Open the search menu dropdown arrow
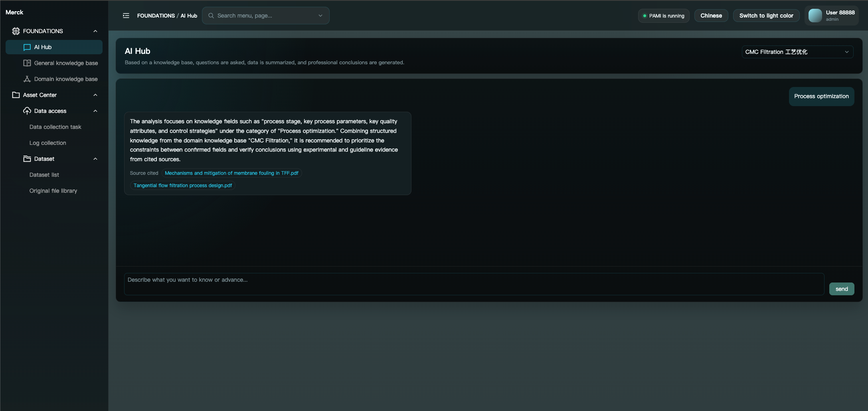The height and width of the screenshot is (411, 868). pos(320,16)
